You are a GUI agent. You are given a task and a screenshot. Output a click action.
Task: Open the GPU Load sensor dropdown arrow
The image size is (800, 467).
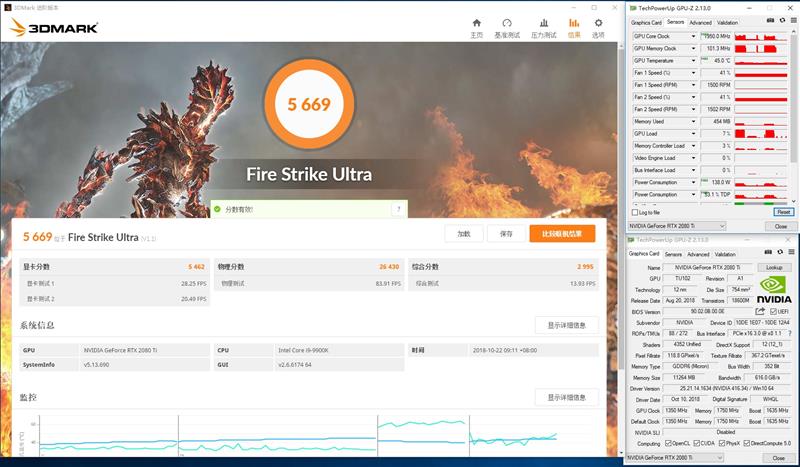693,134
